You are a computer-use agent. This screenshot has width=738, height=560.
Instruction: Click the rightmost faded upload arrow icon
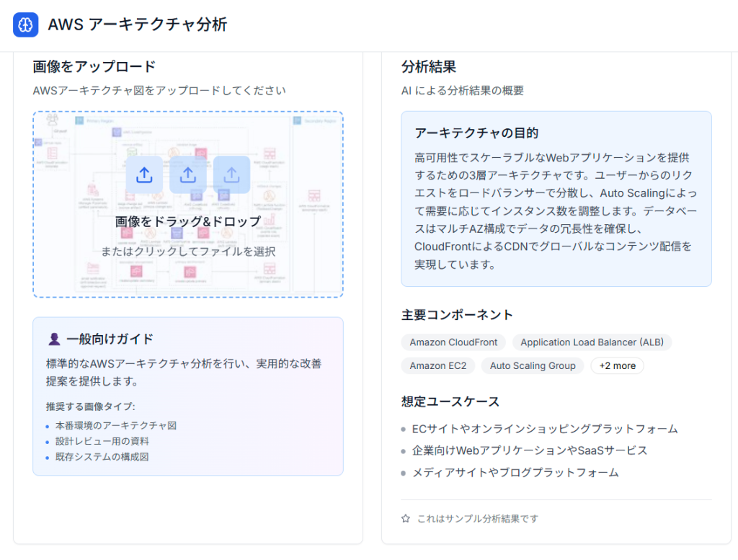click(x=231, y=175)
